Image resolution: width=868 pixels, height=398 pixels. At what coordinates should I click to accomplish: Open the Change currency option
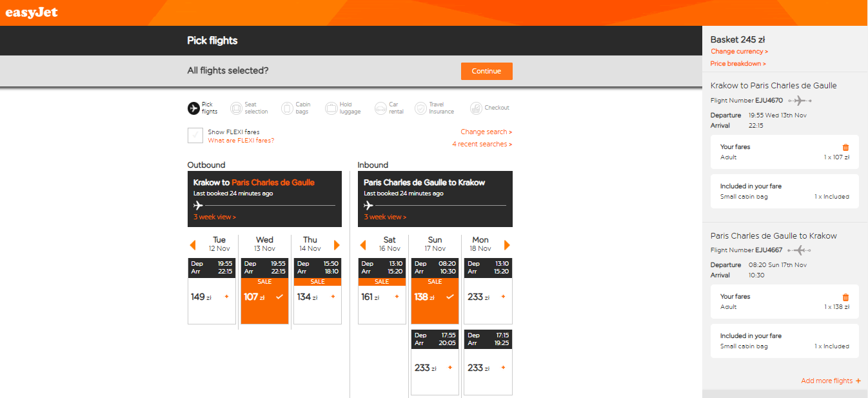coord(740,52)
